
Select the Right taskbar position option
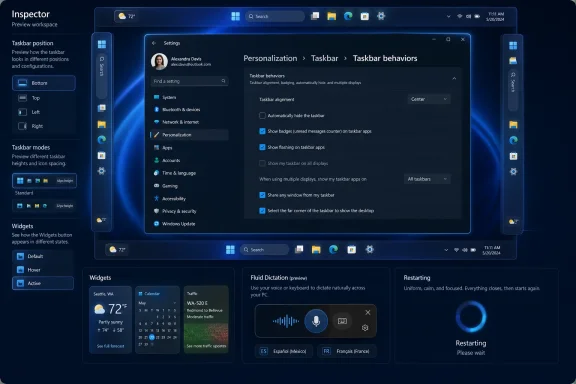tap(44, 126)
